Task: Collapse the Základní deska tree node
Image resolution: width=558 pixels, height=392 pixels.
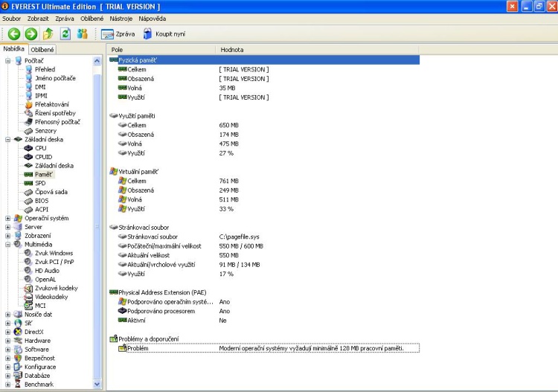Action: coord(8,139)
